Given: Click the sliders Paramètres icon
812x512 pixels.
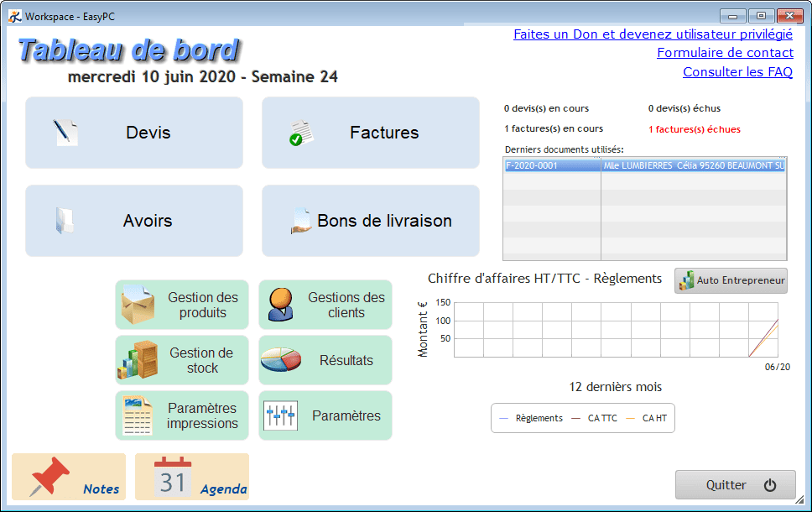Looking at the screenshot, I should pos(281,415).
